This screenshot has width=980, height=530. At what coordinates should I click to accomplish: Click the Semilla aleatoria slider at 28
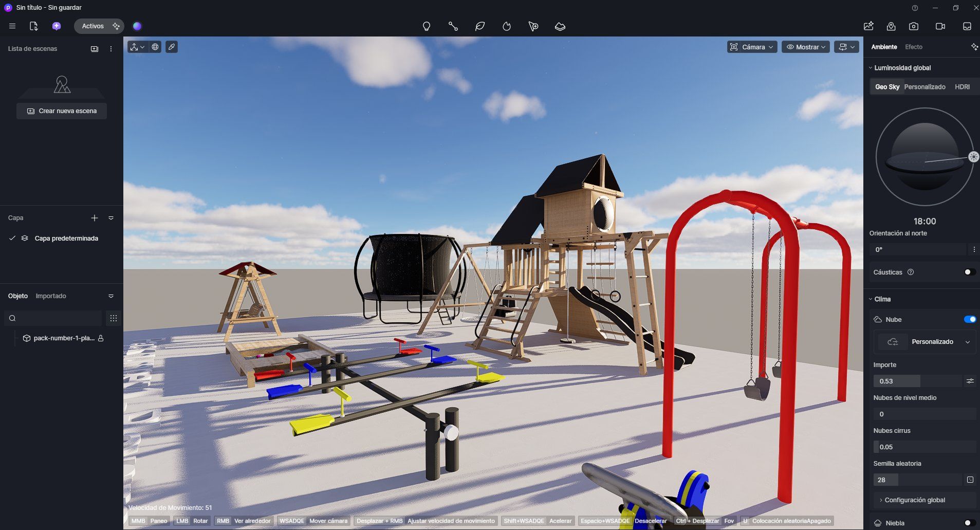click(x=917, y=480)
